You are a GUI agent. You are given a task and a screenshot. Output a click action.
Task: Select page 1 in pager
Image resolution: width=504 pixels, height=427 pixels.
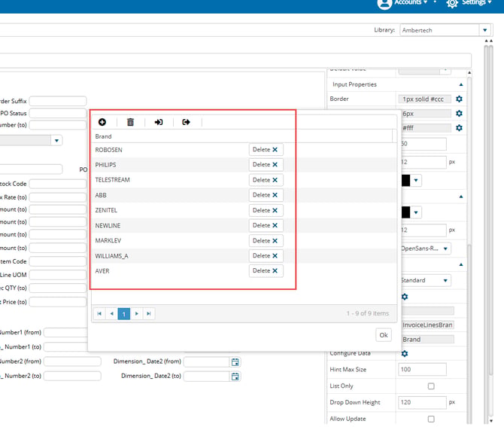124,313
